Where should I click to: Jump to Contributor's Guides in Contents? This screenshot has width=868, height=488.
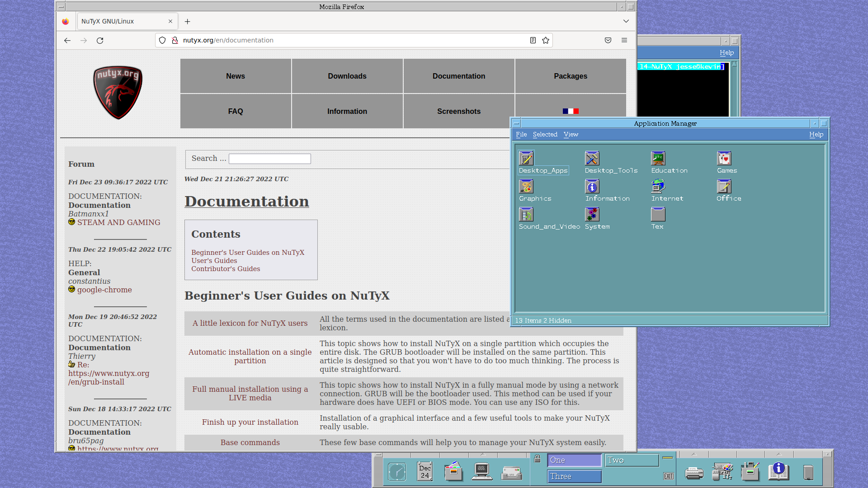[226, 269]
